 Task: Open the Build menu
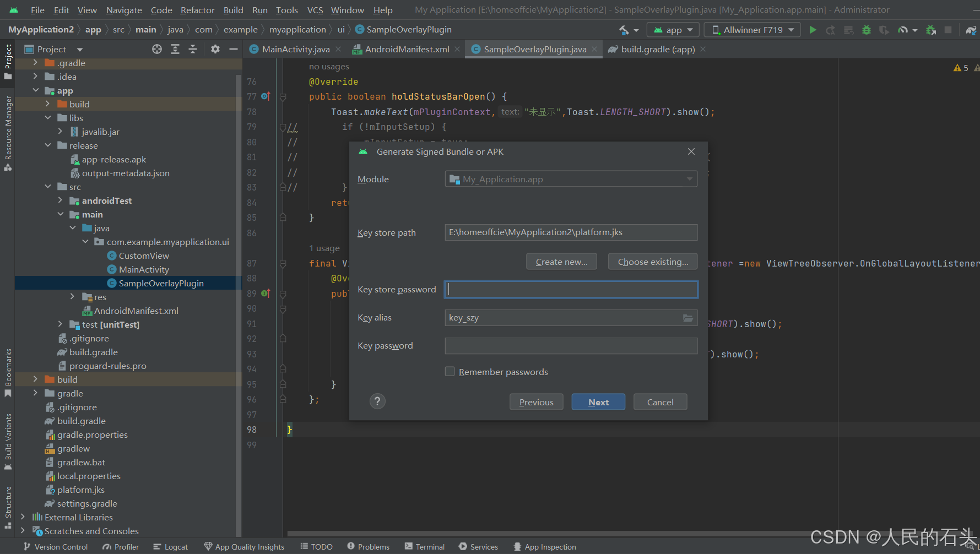tap(233, 9)
